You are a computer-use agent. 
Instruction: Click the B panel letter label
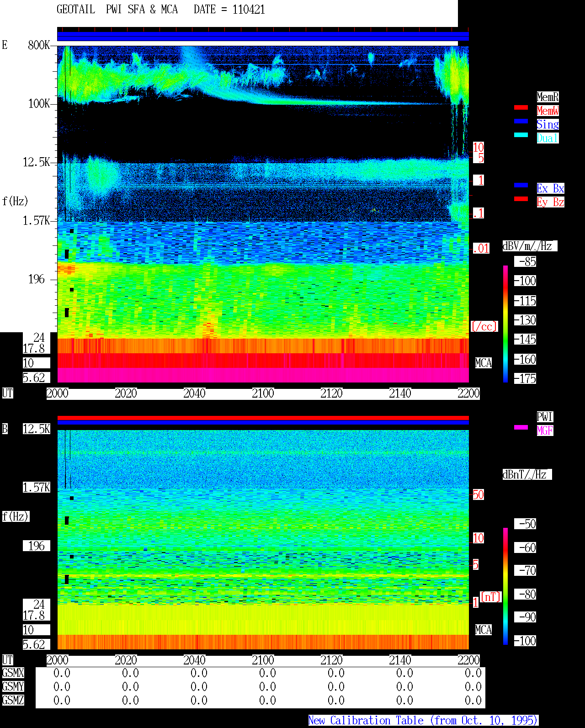tap(5, 429)
